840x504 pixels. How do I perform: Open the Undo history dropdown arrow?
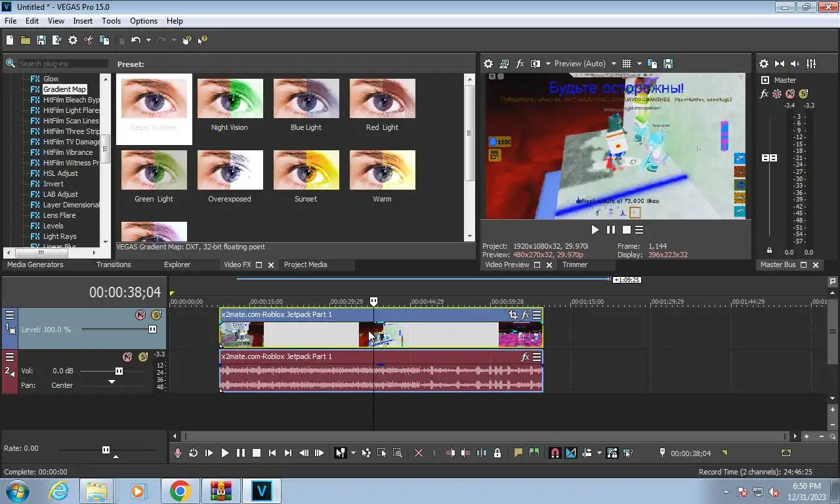pyautogui.click(x=148, y=40)
